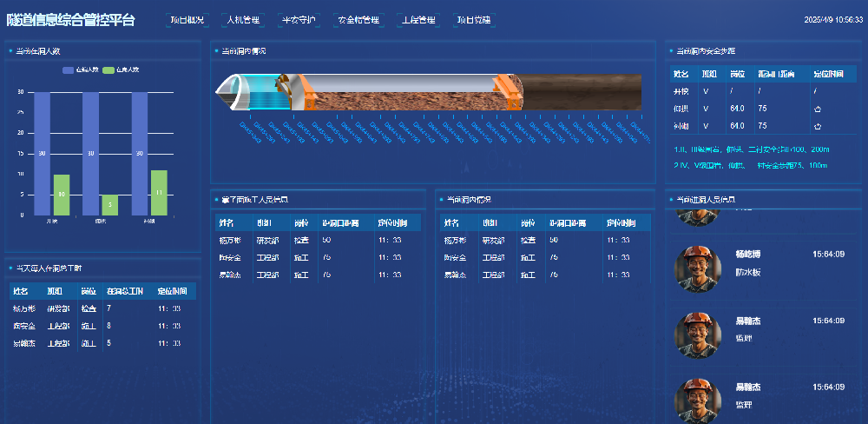Select 易翰杰 row showing 5 work hours
This screenshot has height=424, width=868.
102,343
